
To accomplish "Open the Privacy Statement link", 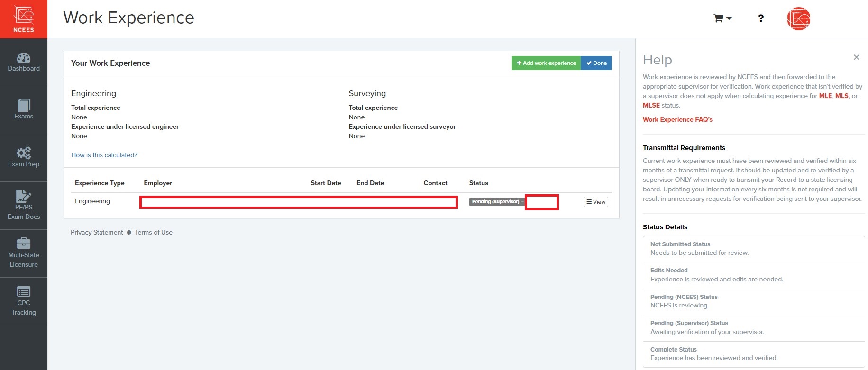I will coord(97,232).
